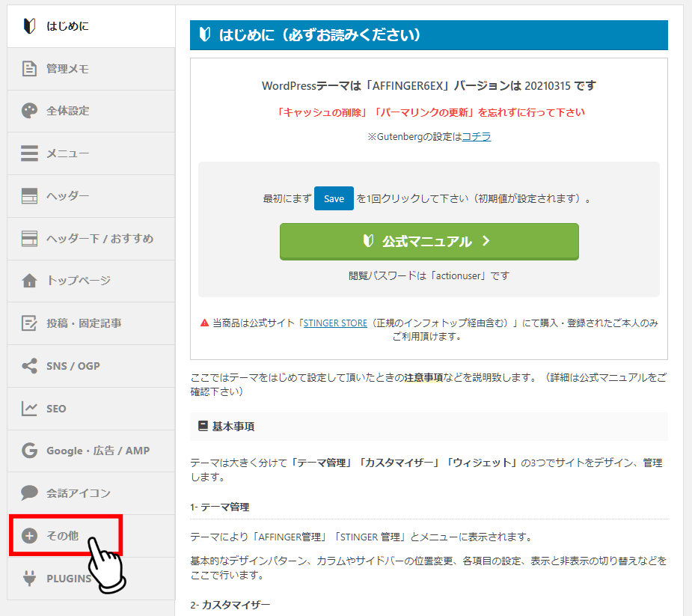Follow the コチラ Gutenberg settings link

pos(477,137)
